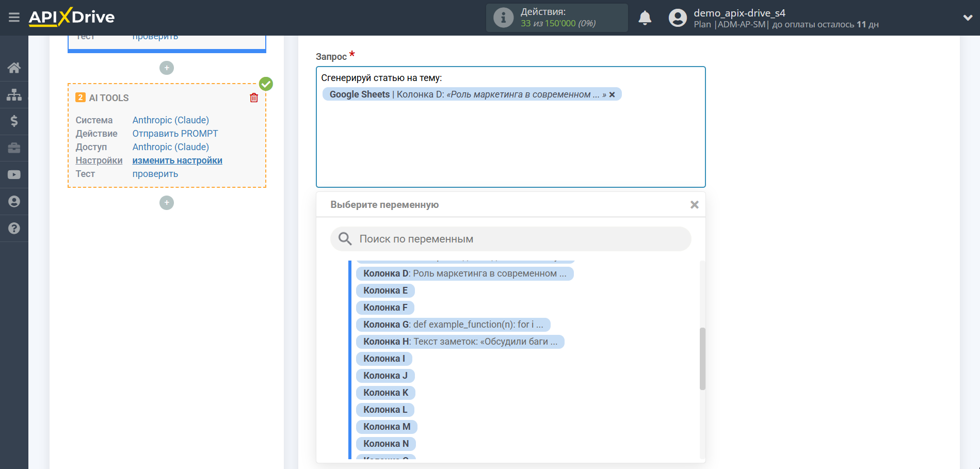Click the изменить настройки link

coord(177,160)
